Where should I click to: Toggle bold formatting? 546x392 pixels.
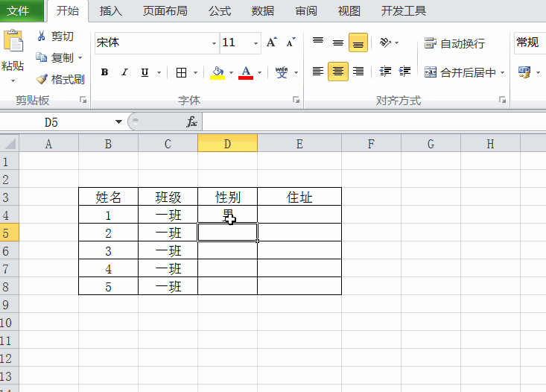104,72
